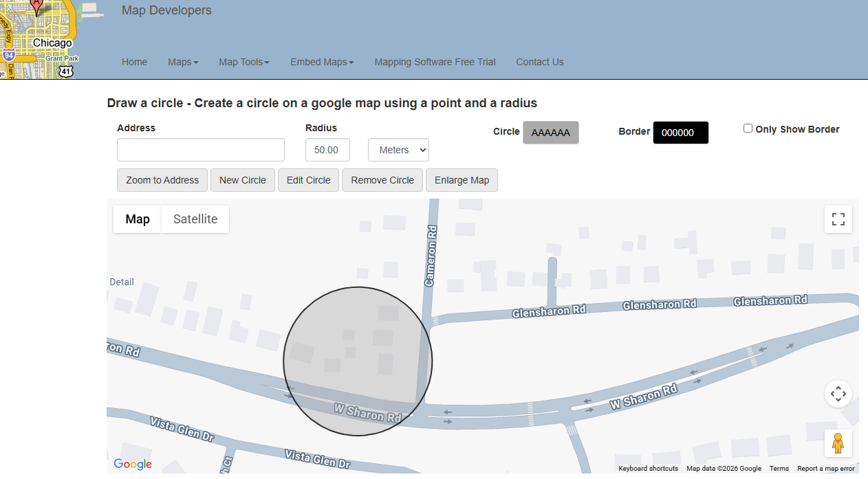Open Mapping Software Free Trial page

coord(435,62)
